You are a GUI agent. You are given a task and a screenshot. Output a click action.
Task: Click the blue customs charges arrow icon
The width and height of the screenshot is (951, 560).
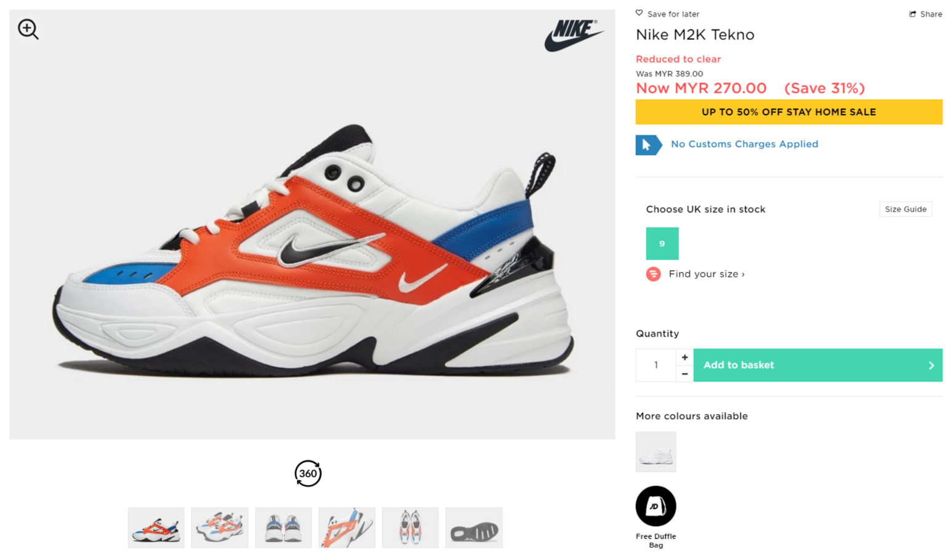pyautogui.click(x=648, y=145)
